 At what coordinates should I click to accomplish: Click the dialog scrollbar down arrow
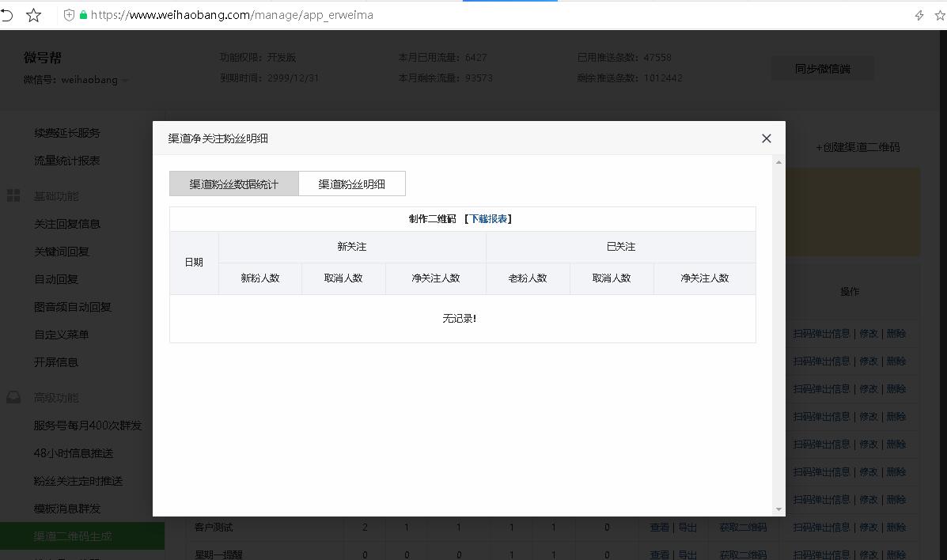point(778,509)
